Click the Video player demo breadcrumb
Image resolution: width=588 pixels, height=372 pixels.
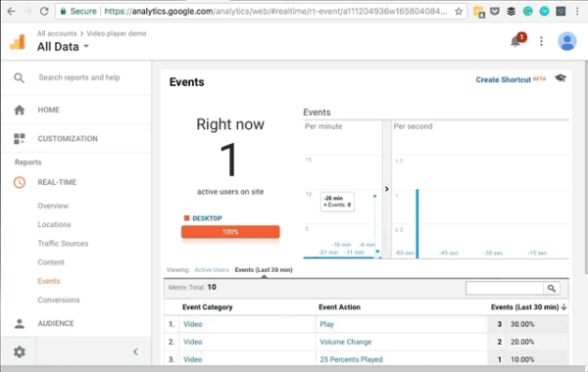click(117, 33)
